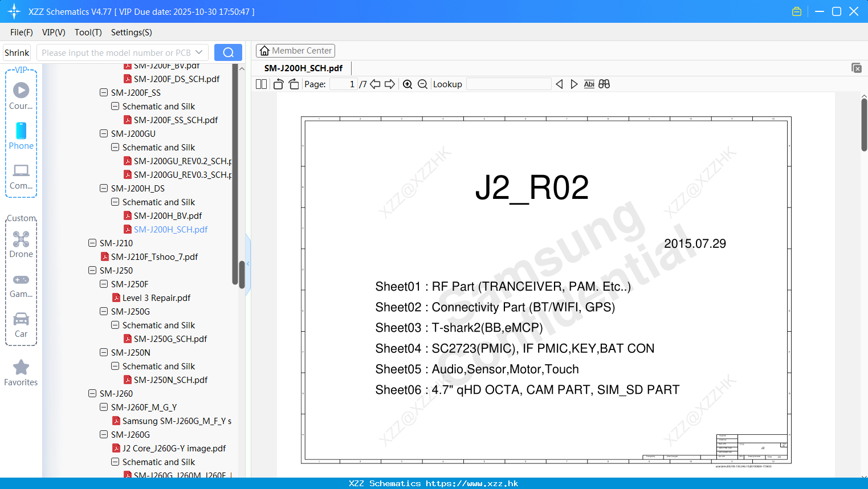Screen dimensions: 868x489
Task: Open Favorites star icon
Action: [x=21, y=373]
